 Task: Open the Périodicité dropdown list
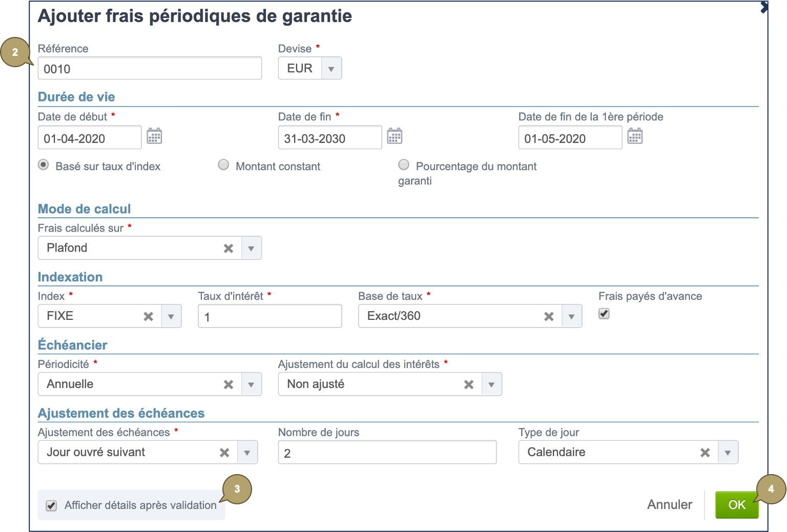pyautogui.click(x=251, y=384)
